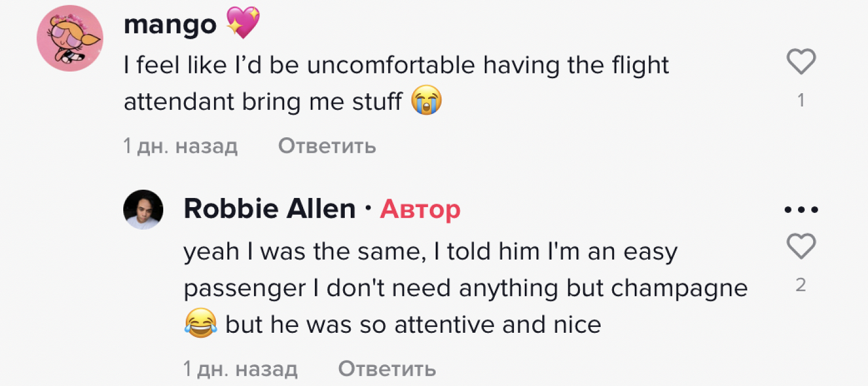Screen dimensions: 868x386
Task: Open Robbie Allen's round profile photo
Action: click(x=143, y=209)
